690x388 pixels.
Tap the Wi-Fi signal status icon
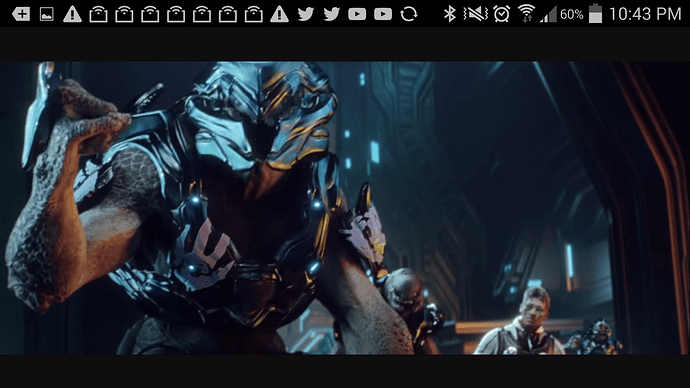[x=526, y=14]
